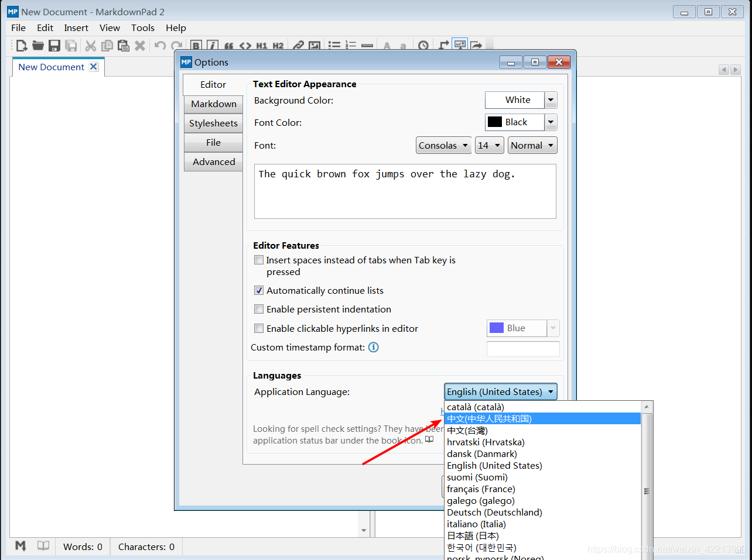Open the Insert menu
752x560 pixels.
pyautogui.click(x=76, y=28)
